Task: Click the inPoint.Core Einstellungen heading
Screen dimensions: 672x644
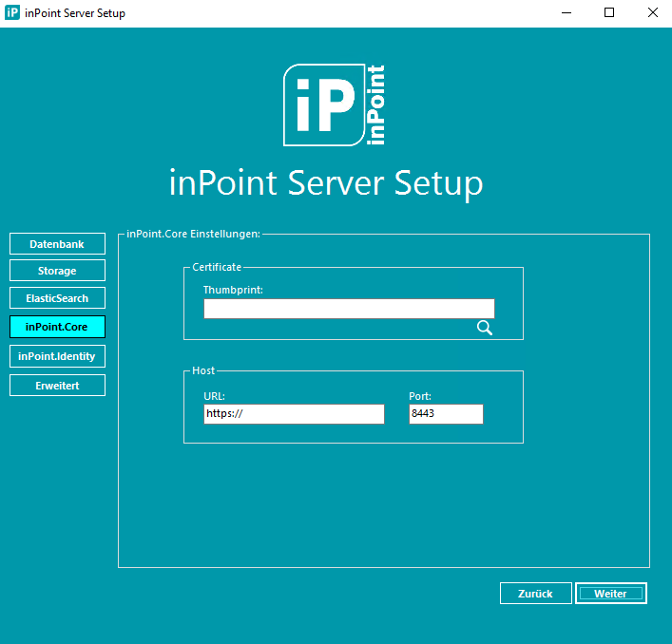Action: (x=193, y=234)
